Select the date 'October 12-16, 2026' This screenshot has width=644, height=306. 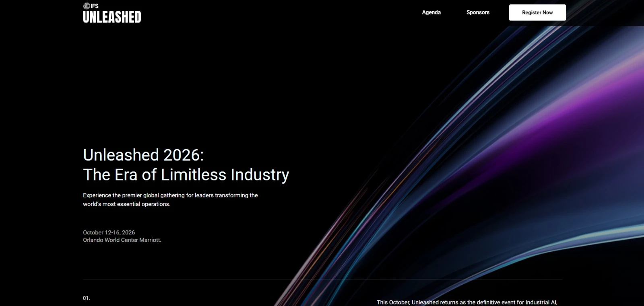109,232
